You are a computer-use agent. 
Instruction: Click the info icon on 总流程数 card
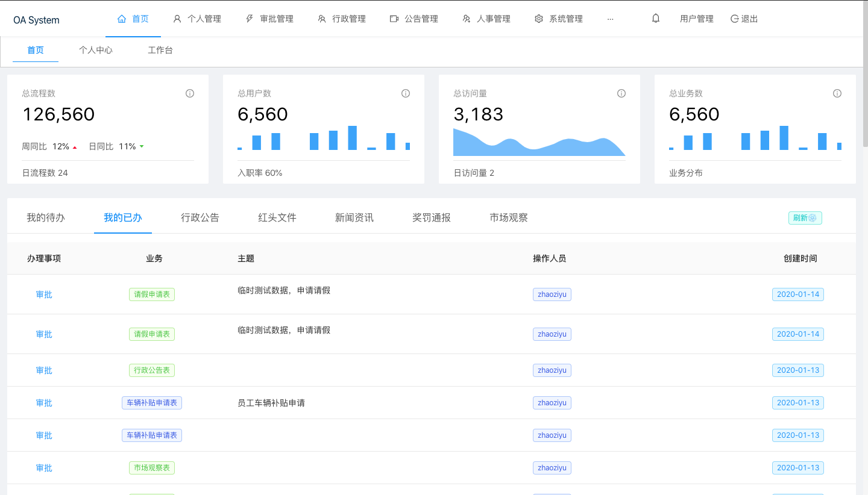[x=190, y=93]
